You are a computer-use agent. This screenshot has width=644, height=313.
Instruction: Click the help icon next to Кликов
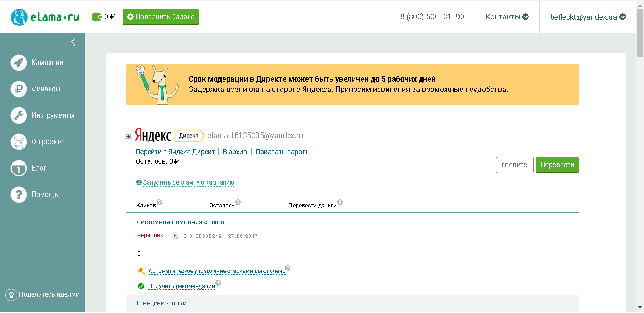[159, 203]
